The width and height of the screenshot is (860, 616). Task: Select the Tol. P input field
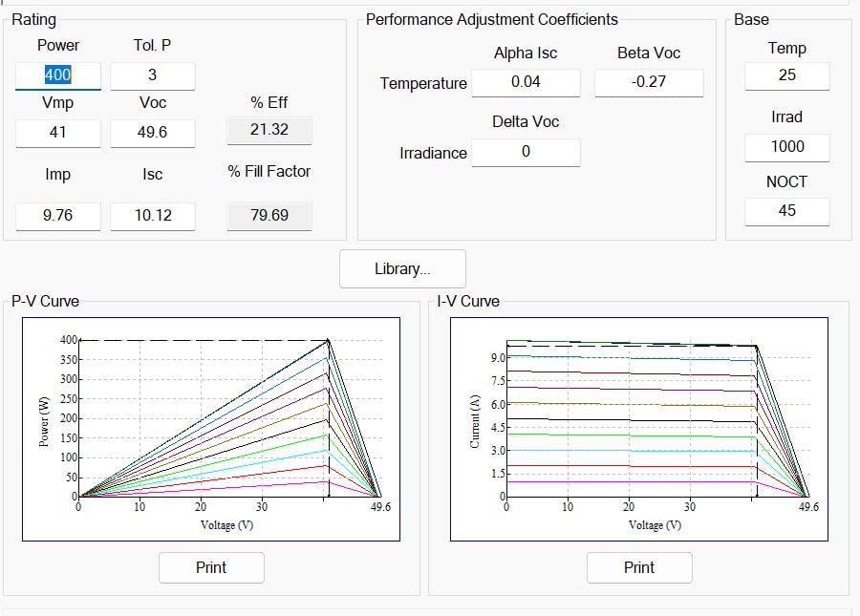click(153, 75)
